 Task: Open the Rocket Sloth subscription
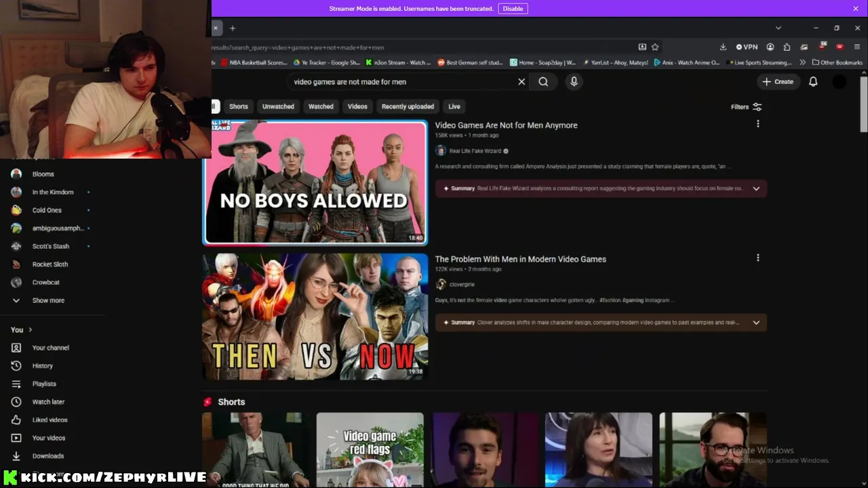coord(50,264)
